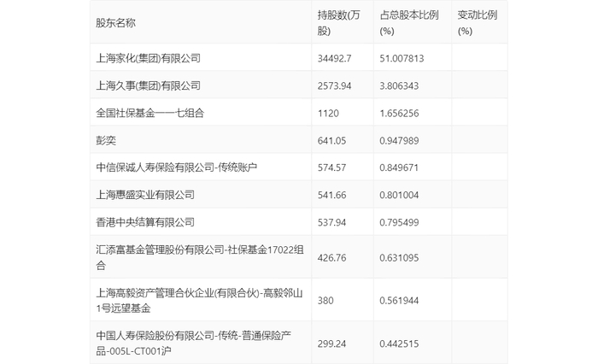598x364 pixels.
Task: Click percentage 1.656256
Action: point(399,114)
